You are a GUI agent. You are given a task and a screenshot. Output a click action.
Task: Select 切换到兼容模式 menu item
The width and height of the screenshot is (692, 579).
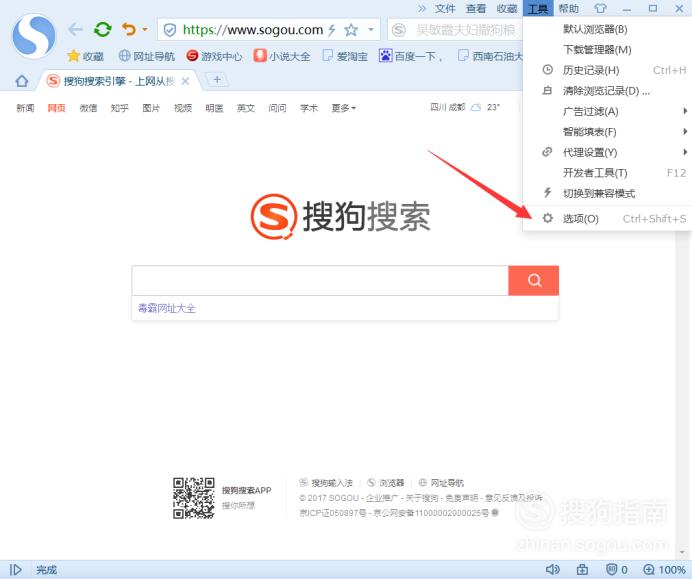607,193
